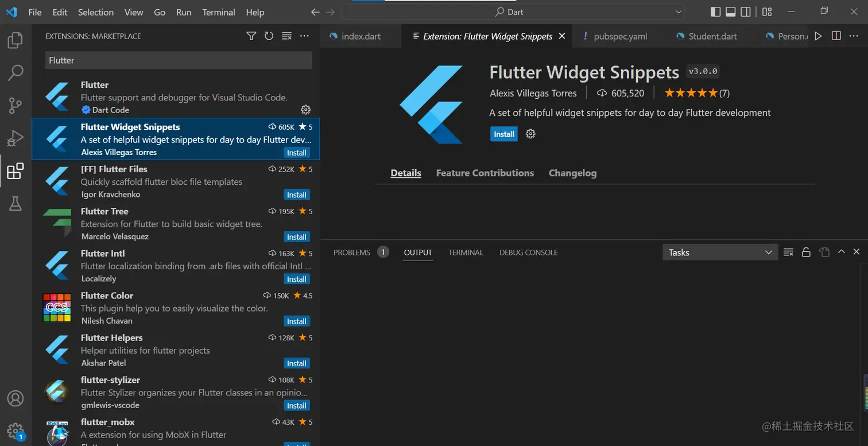Toggle secondary side bar layout
868x446 pixels.
(746, 12)
